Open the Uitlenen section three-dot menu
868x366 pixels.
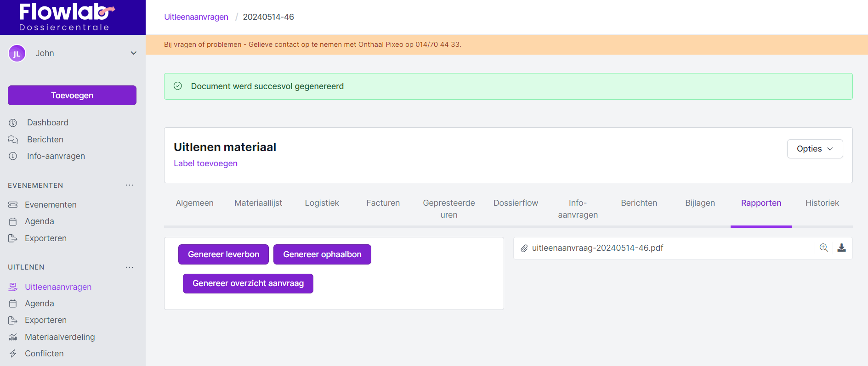point(130,267)
